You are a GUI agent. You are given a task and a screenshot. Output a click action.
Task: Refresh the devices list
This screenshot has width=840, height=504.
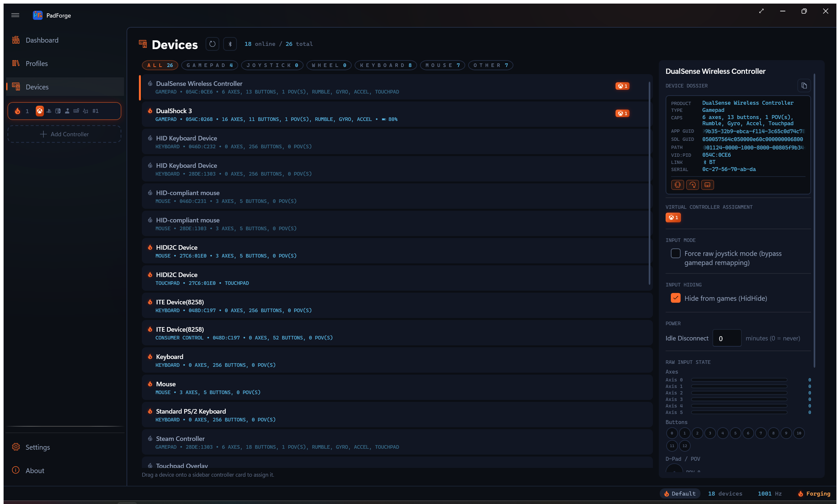[212, 44]
